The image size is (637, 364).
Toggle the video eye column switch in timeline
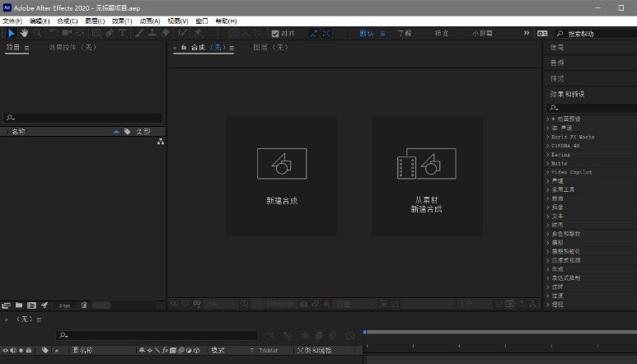[x=6, y=350]
